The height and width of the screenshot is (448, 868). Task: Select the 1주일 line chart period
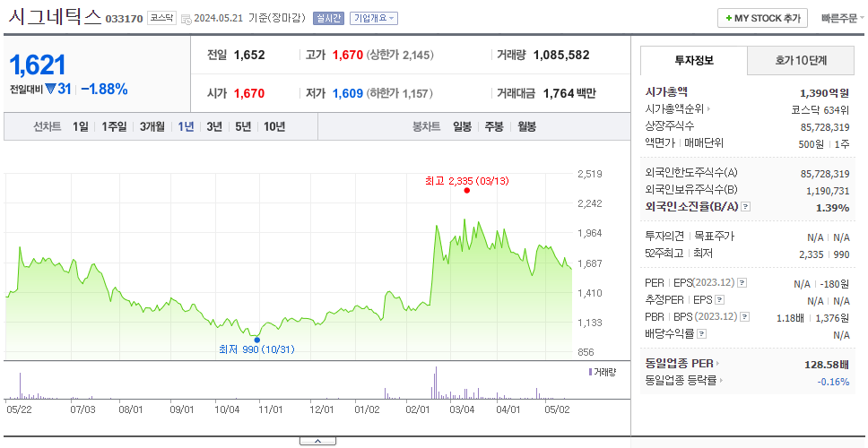tap(114, 126)
